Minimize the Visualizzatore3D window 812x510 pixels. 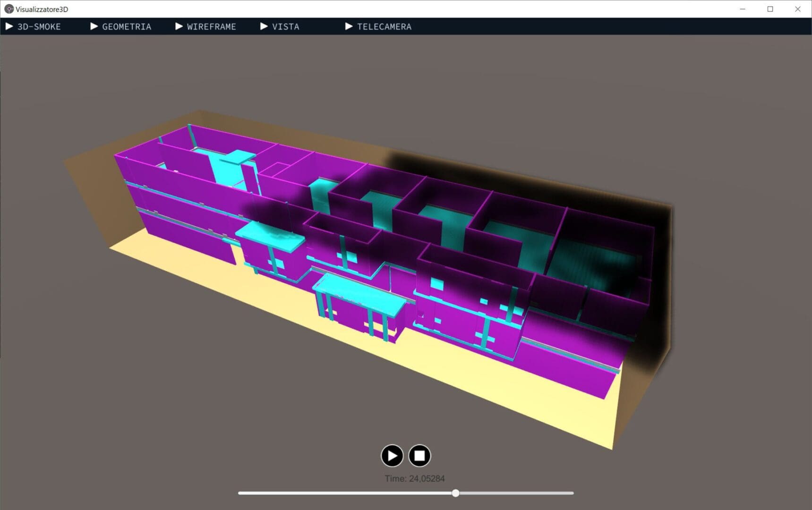pos(743,9)
